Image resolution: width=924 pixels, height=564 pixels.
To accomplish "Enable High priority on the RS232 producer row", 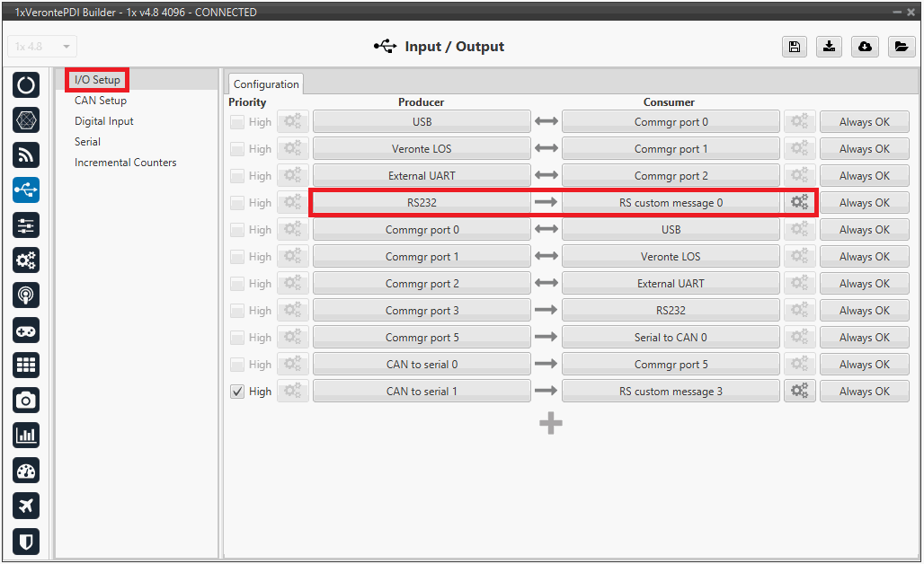I will click(x=237, y=203).
